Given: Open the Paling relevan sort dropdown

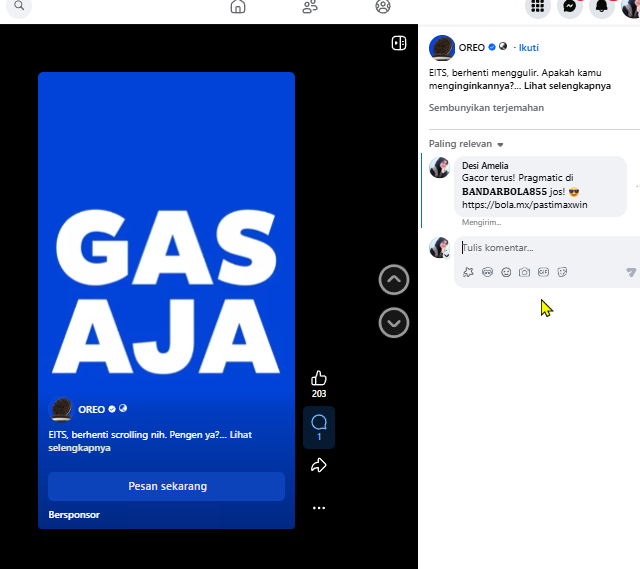Looking at the screenshot, I should point(466,144).
